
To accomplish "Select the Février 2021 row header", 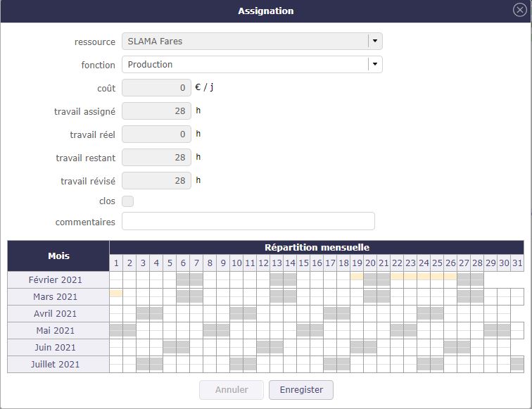I will [58, 280].
